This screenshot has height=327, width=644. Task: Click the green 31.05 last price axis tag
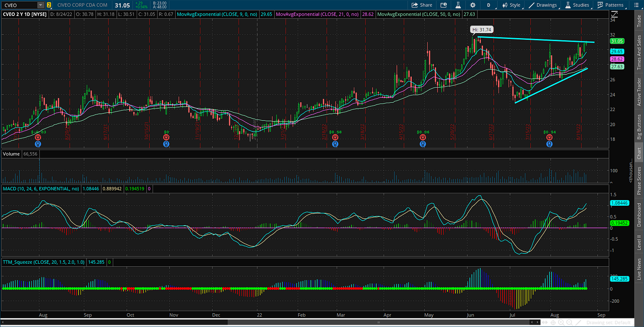617,41
